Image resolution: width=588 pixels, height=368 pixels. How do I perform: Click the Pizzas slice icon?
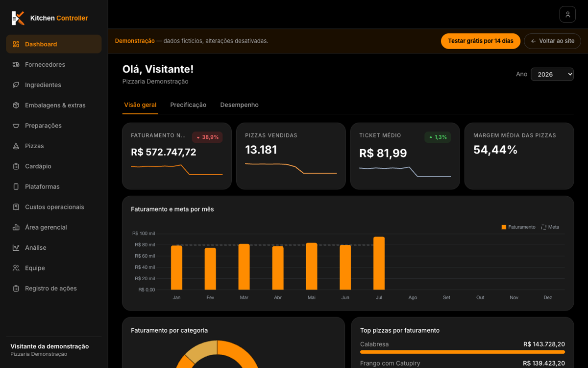[x=16, y=146]
